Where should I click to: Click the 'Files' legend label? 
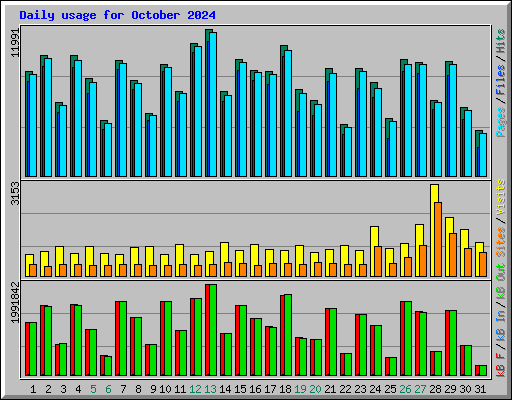tap(501, 80)
